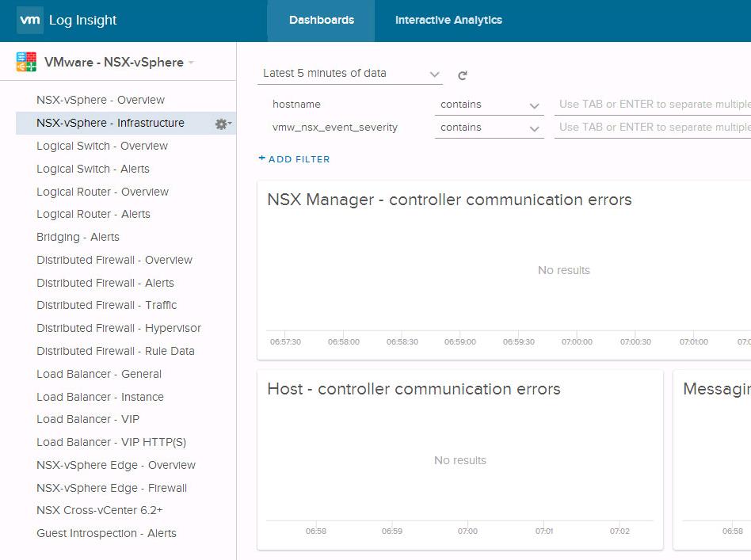Click the vmw_nsx_event_severity value field
This screenshot has height=560, width=751.
[653, 128]
